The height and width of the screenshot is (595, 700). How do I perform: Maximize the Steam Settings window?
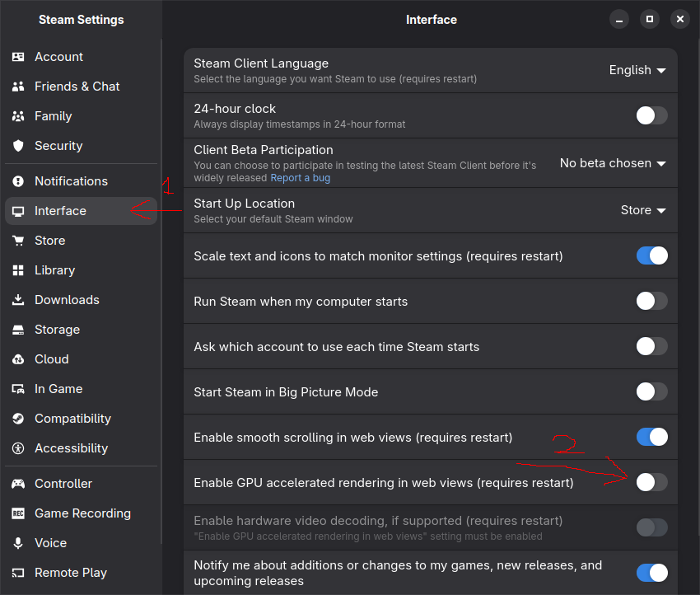650,19
